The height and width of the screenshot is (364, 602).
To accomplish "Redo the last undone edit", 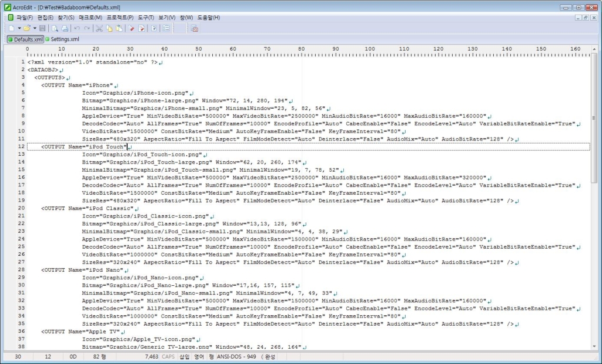I will tap(87, 28).
